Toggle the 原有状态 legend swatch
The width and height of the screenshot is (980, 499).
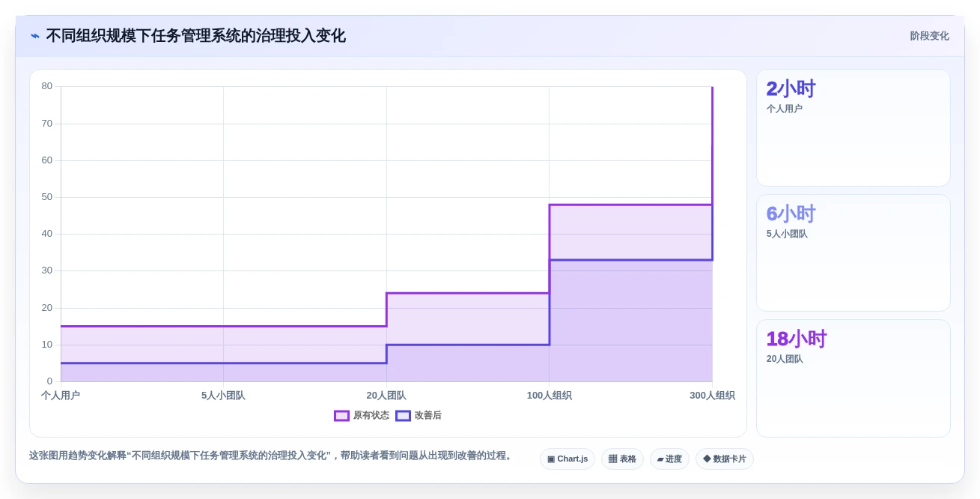pyautogui.click(x=341, y=416)
